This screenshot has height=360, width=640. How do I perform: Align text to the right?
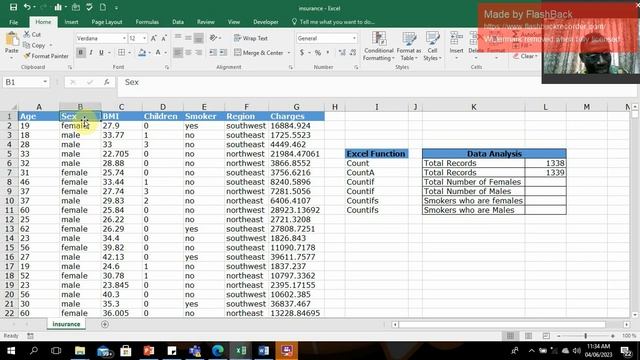(198, 52)
